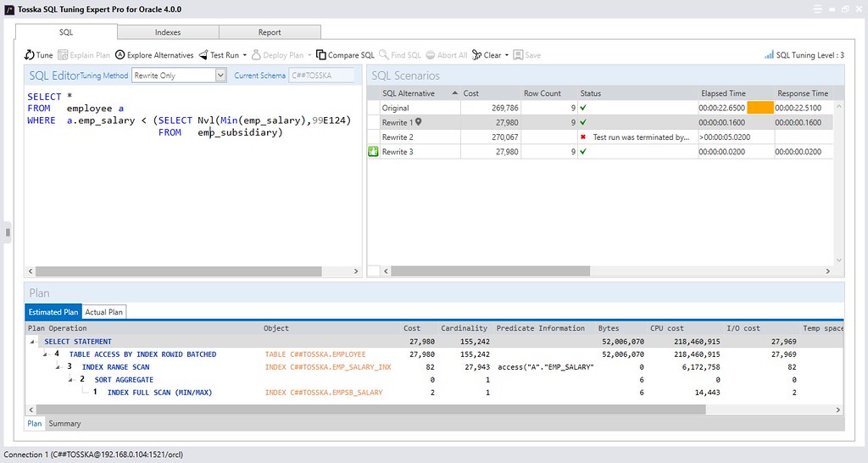
Task: Sort by SQL Alternative column header
Action: coord(420,93)
